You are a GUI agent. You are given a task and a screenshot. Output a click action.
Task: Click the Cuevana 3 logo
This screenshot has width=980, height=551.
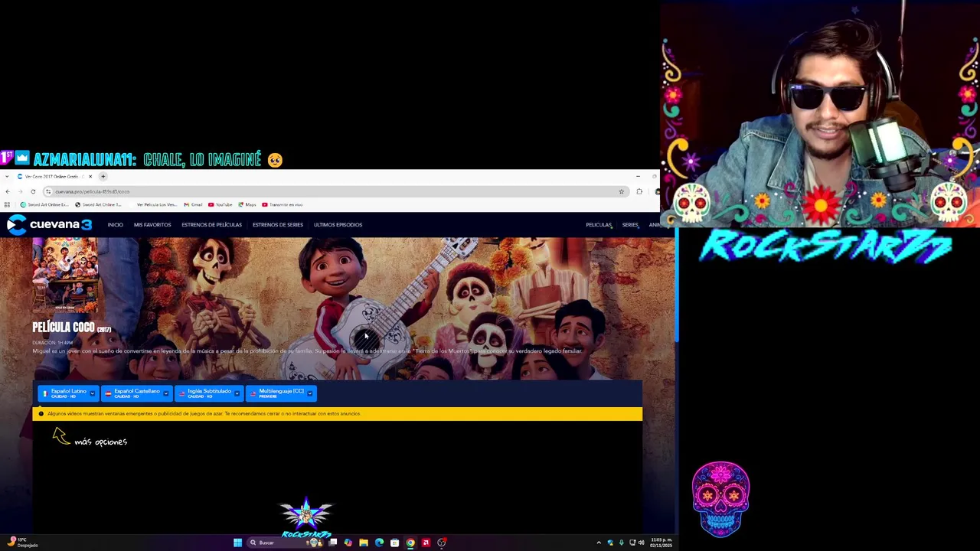coord(50,224)
